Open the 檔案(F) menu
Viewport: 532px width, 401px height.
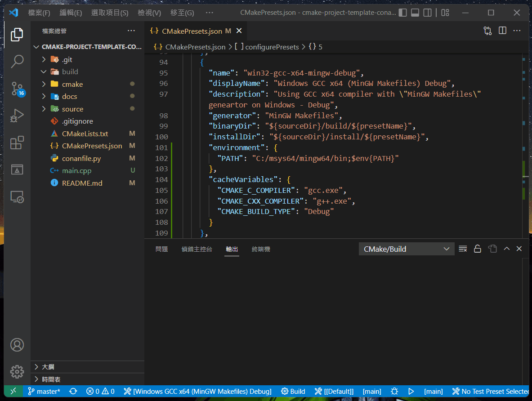pos(39,13)
